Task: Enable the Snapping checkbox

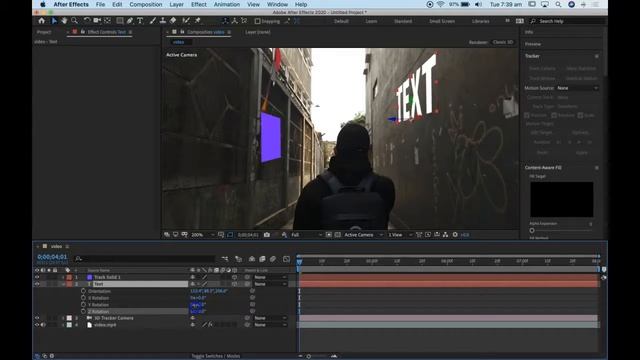Action: click(257, 21)
